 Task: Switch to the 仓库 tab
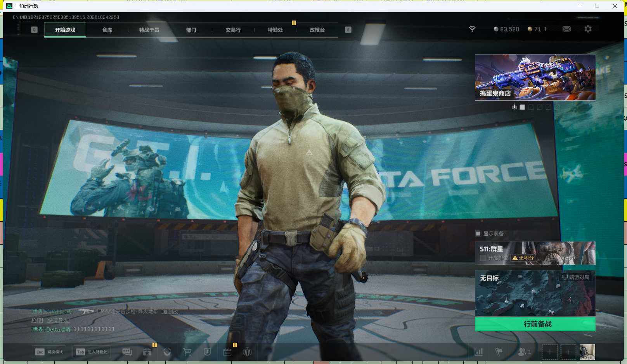click(x=107, y=30)
